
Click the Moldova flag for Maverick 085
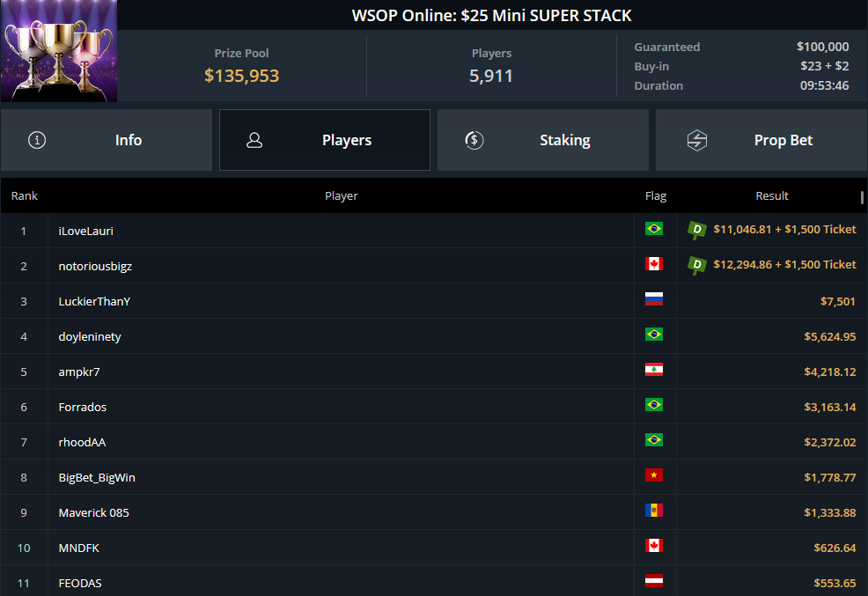[x=654, y=511]
